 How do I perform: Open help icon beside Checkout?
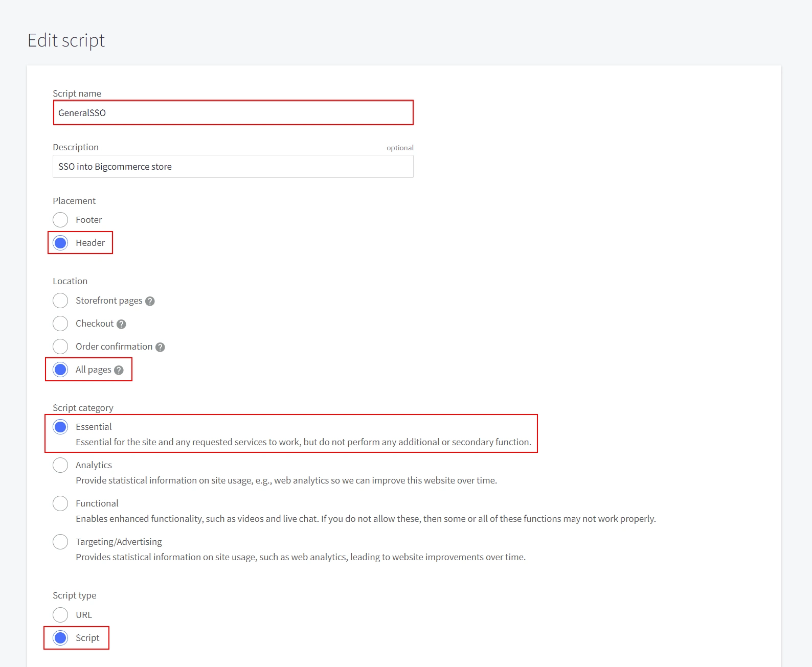tap(121, 324)
